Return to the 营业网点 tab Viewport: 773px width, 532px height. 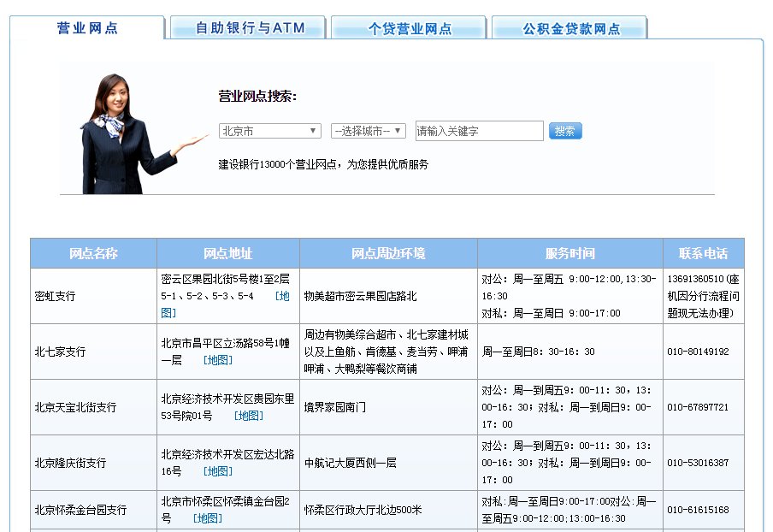click(x=89, y=27)
